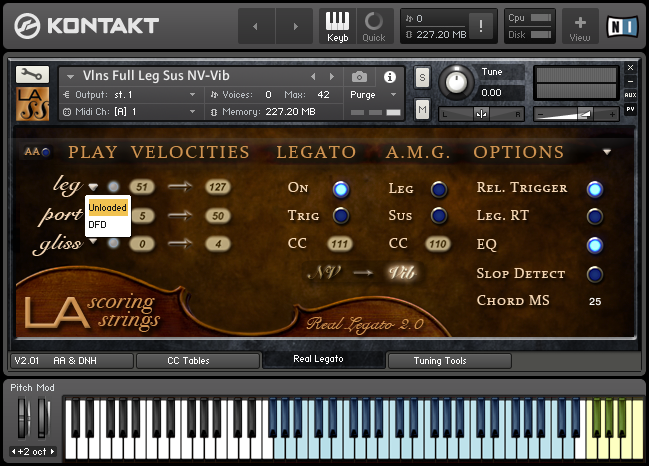
Task: Open instrument edit mode with wrench icon
Action: 32,74
